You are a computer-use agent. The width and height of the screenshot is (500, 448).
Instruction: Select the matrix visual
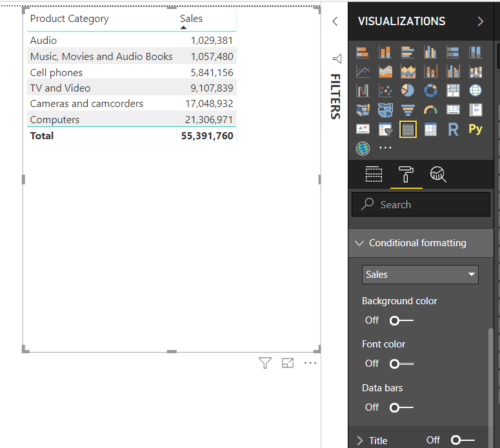click(430, 130)
